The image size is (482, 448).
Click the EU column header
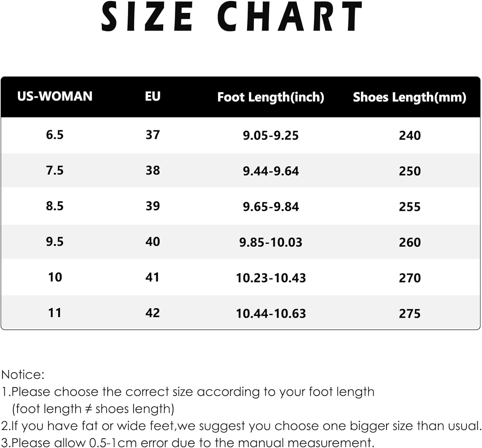[x=153, y=96]
